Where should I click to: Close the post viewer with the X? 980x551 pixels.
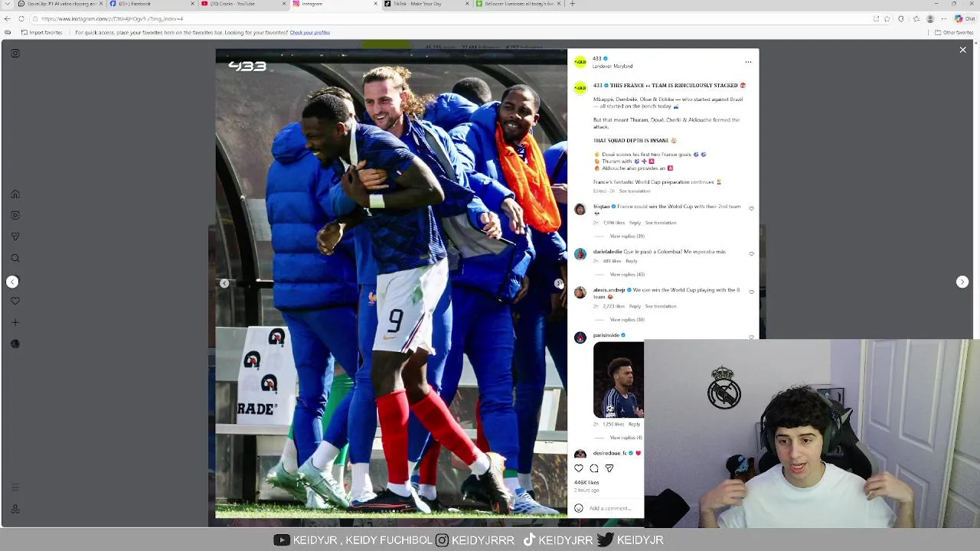(962, 50)
